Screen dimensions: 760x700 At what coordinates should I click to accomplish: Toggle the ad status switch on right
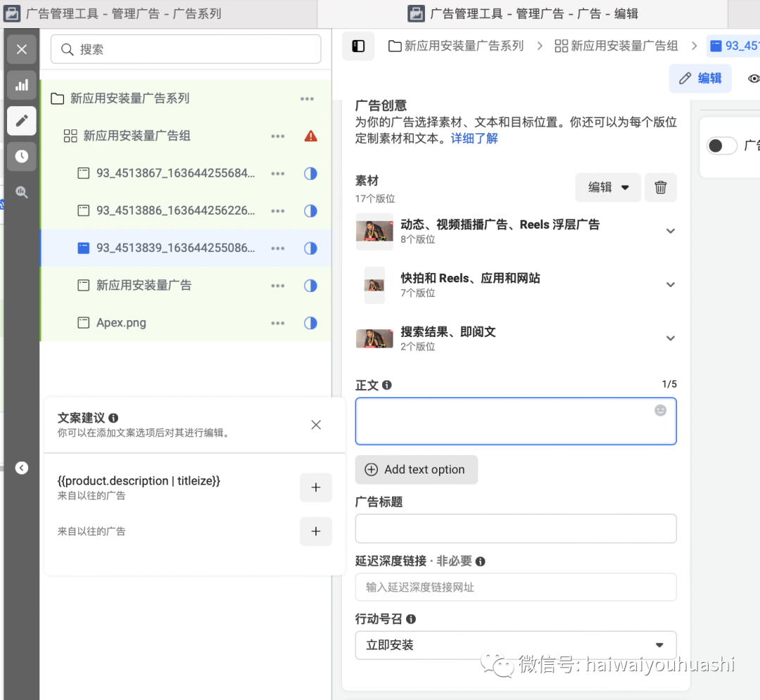coord(721,146)
